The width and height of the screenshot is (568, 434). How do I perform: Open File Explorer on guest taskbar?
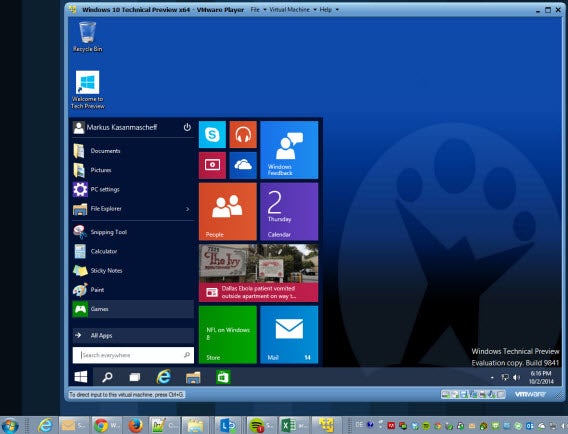pos(193,377)
